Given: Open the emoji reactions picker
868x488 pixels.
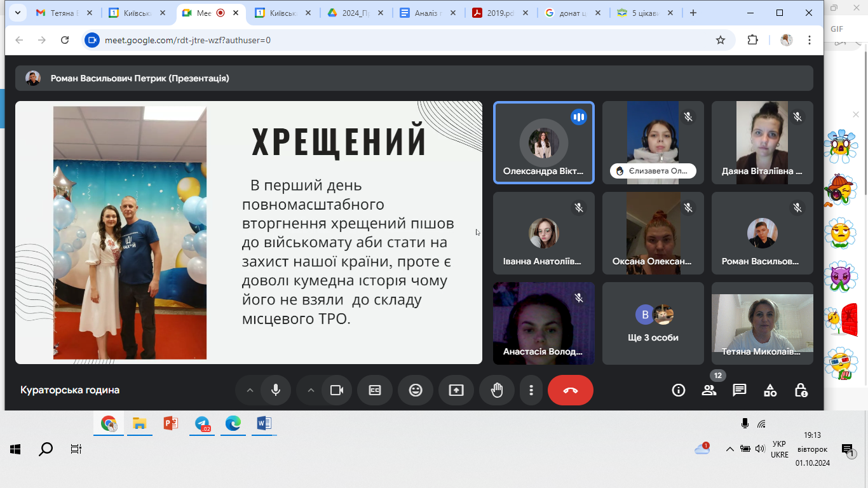Looking at the screenshot, I should click(x=416, y=390).
